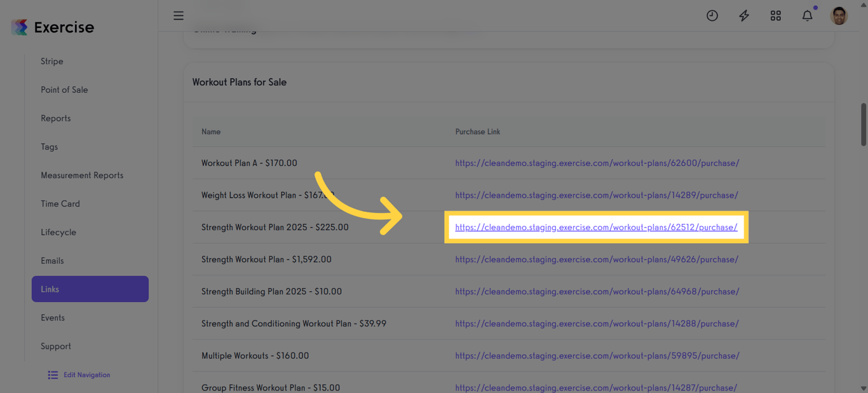Open Events in the sidebar
868x393 pixels.
[x=53, y=318]
